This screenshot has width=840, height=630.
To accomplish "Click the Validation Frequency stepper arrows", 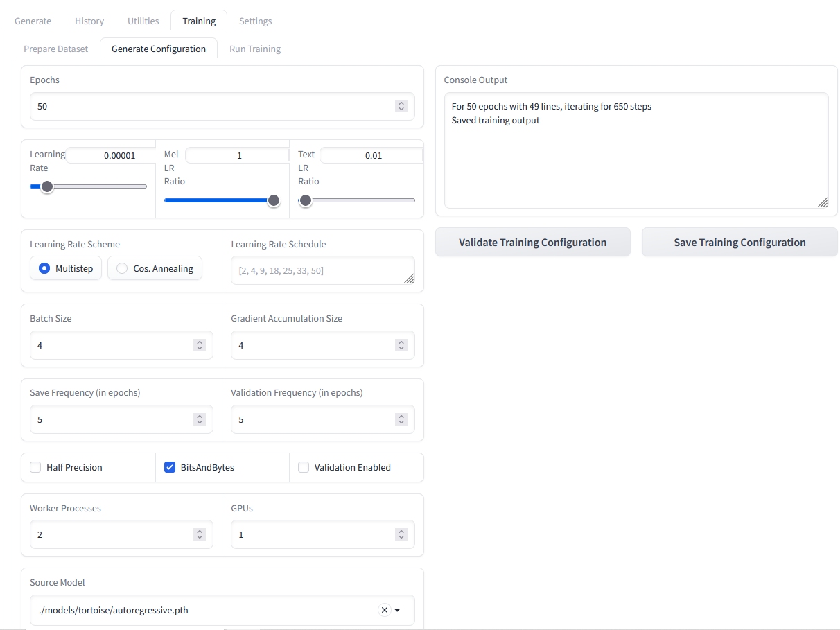I will [x=401, y=419].
